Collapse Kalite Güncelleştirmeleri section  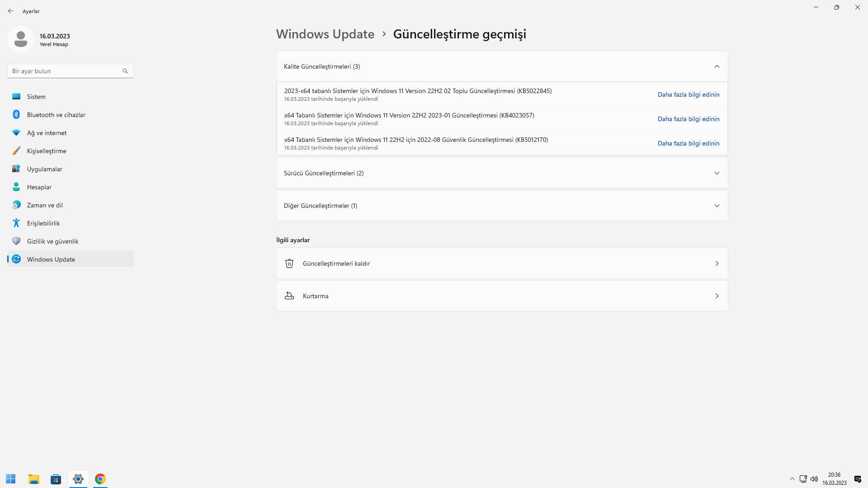[x=717, y=66]
